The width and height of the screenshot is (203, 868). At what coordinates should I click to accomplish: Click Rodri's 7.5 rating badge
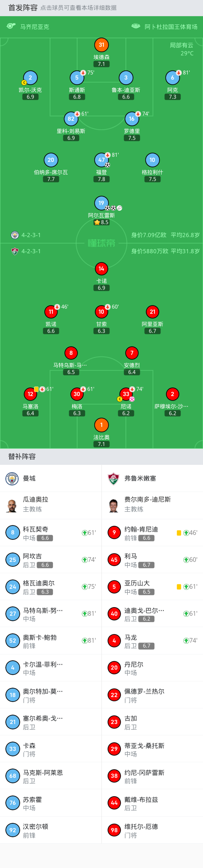[132, 138]
